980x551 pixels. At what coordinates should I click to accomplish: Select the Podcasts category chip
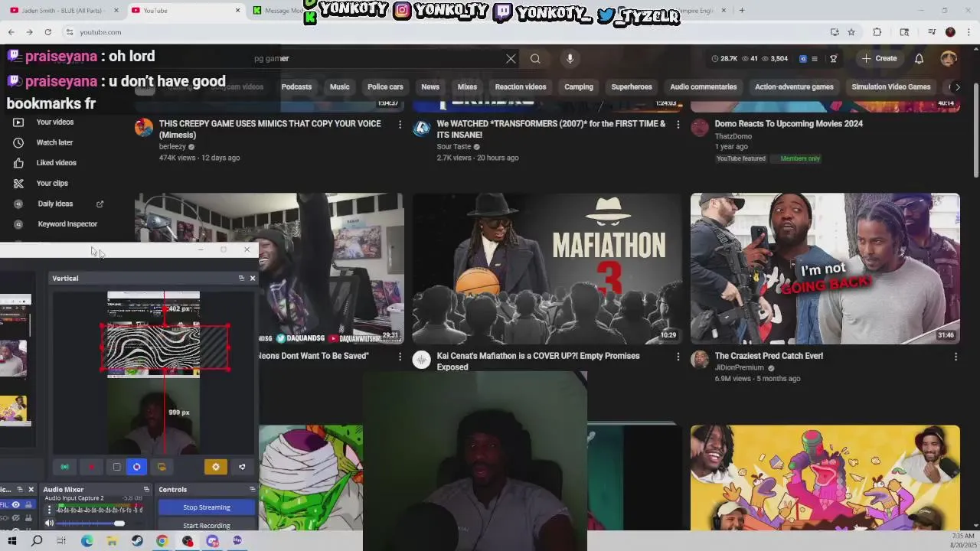(x=296, y=86)
